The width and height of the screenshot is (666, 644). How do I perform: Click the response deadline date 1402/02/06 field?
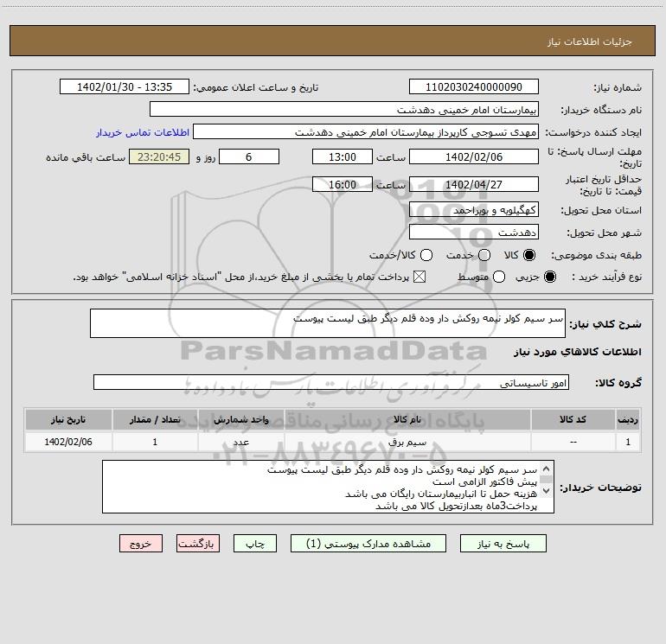[x=474, y=156]
